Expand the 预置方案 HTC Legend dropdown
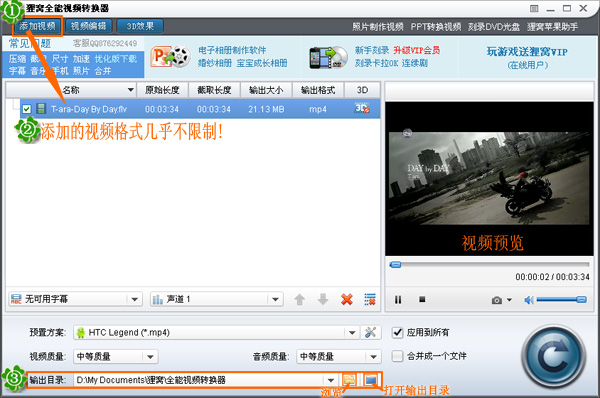 [x=352, y=333]
